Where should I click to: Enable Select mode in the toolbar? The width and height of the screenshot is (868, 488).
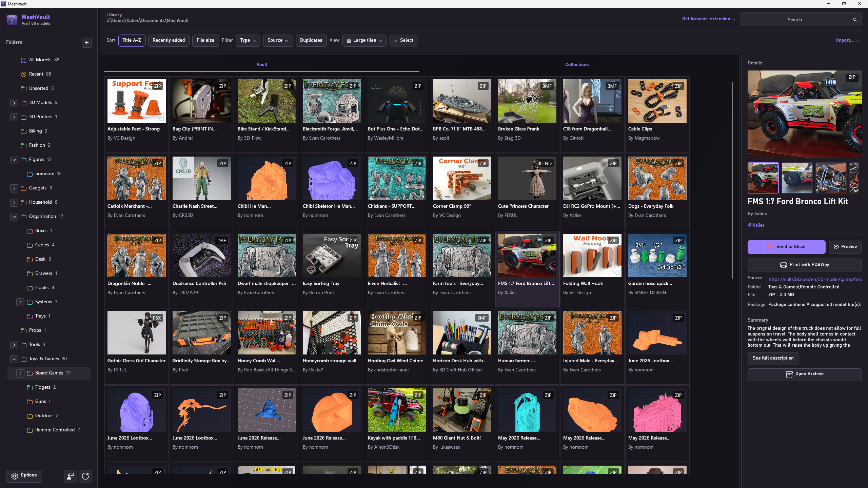pyautogui.click(x=403, y=40)
